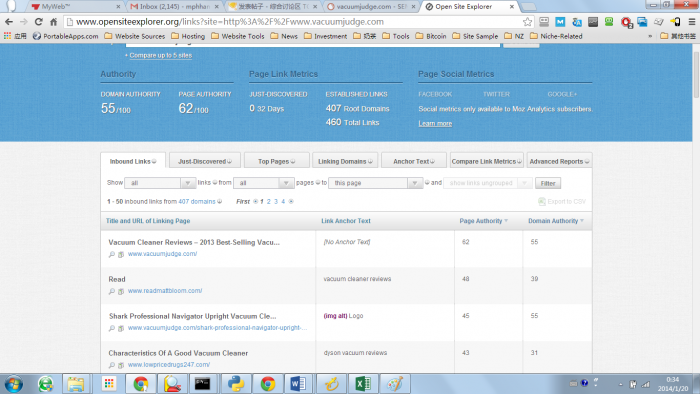Open the Excel icon in the taskbar
Viewport: 700px width, 394px height.
[363, 384]
